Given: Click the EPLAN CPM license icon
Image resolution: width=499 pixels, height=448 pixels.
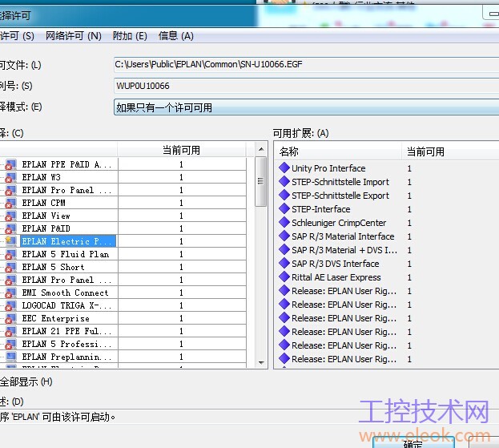Looking at the screenshot, I should (x=10, y=203).
